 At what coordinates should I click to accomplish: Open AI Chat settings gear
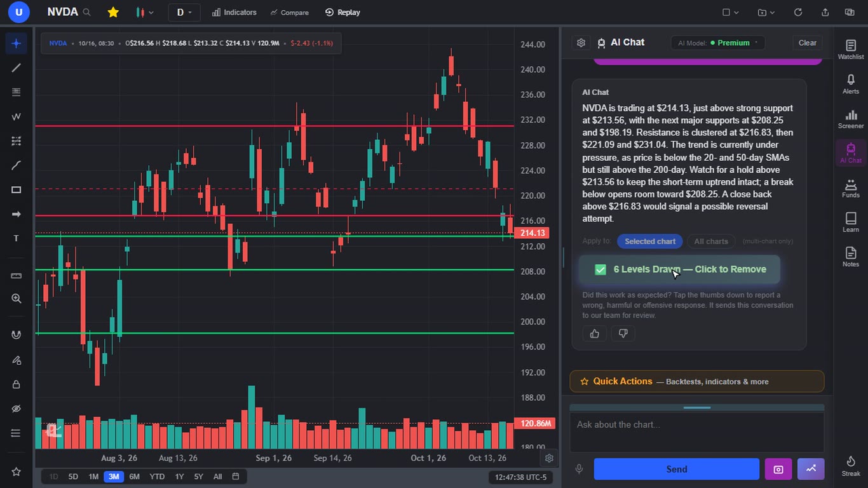(581, 43)
